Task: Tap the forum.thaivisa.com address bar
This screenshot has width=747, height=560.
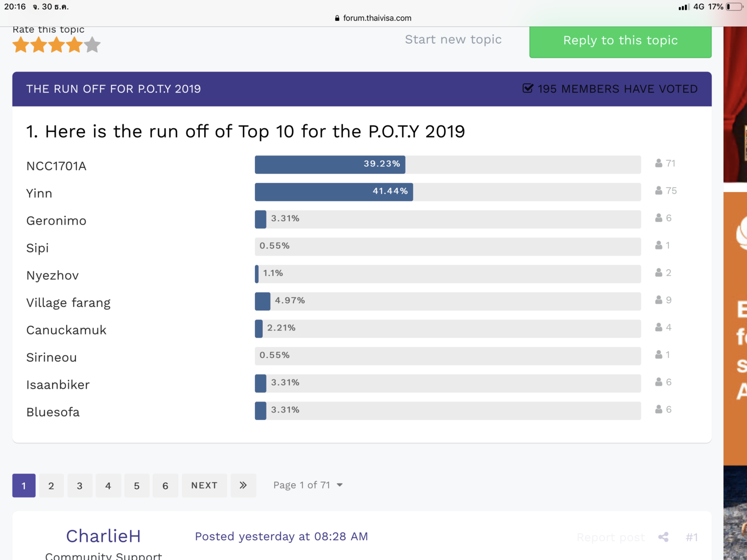Action: [377, 18]
